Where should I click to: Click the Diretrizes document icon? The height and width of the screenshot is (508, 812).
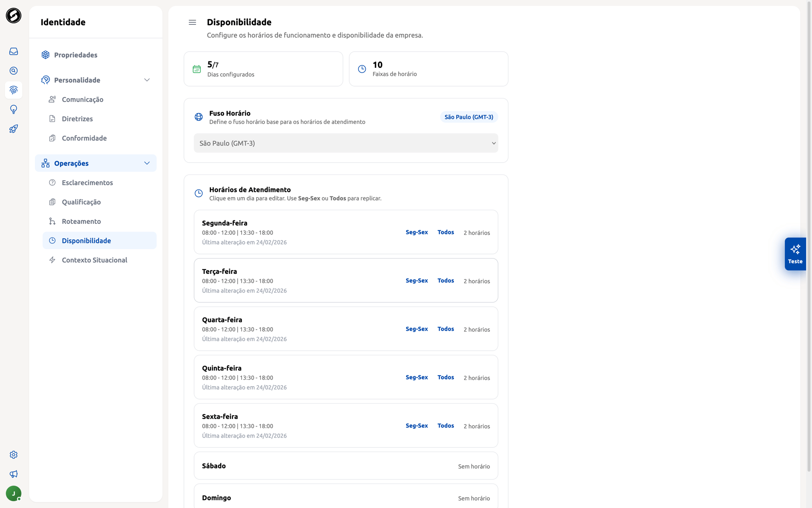tap(52, 119)
